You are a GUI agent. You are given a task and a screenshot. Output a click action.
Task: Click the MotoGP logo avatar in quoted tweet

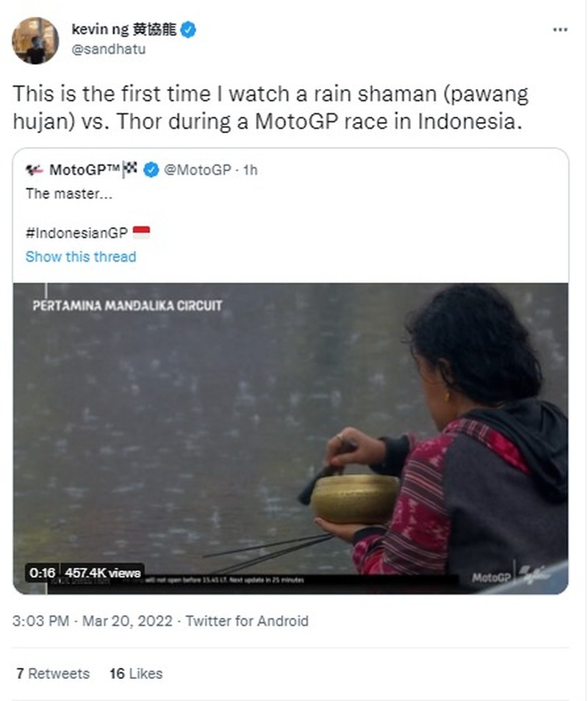pyautogui.click(x=34, y=170)
